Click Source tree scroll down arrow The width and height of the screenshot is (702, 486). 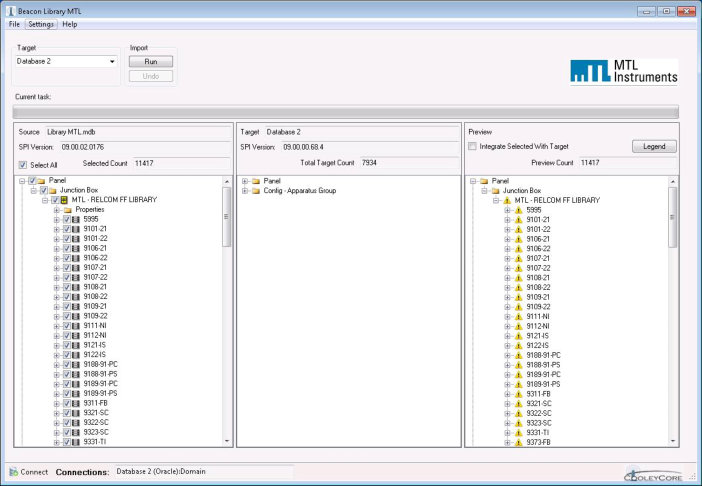[227, 441]
